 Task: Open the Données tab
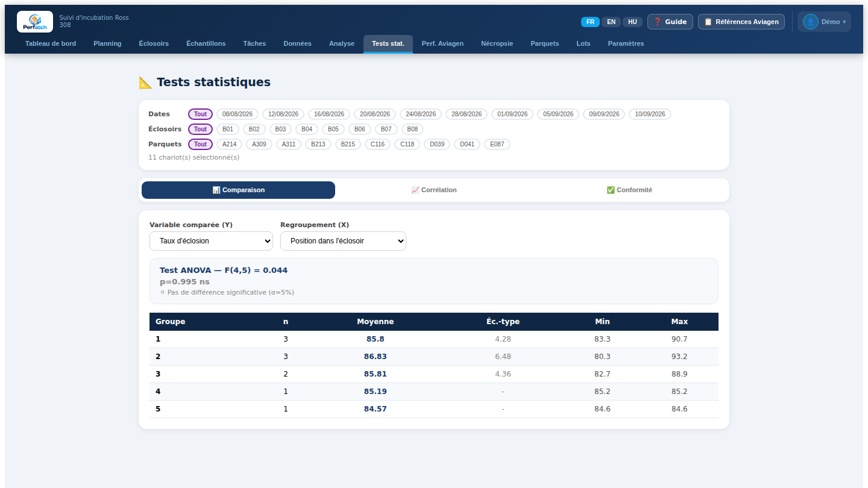298,44
